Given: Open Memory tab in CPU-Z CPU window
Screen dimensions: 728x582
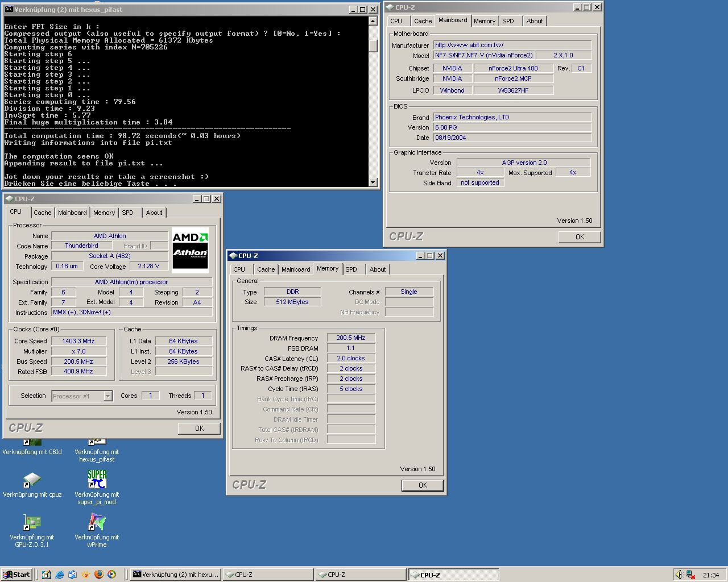Looking at the screenshot, I should pyautogui.click(x=104, y=213).
